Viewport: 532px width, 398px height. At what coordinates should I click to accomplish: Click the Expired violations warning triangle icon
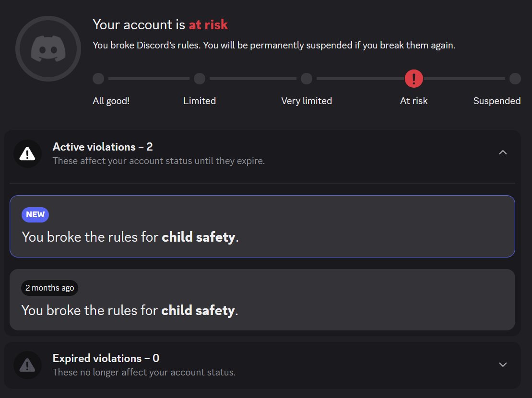tap(27, 365)
